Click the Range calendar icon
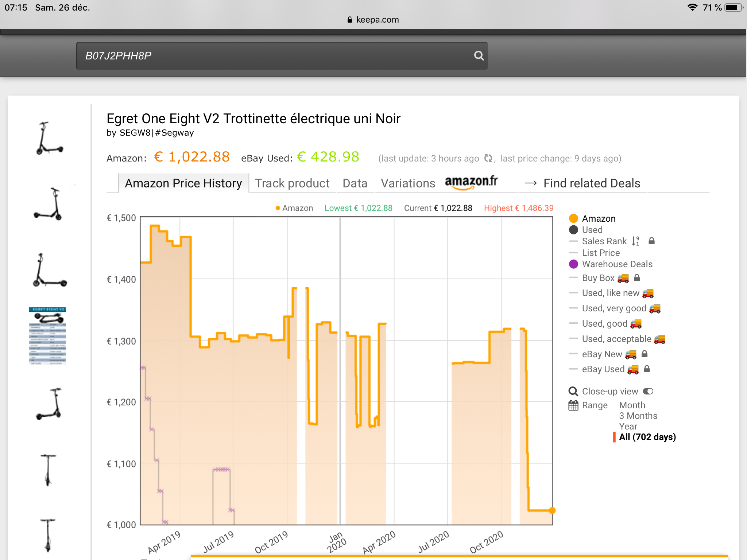The image size is (747, 560). click(573, 405)
